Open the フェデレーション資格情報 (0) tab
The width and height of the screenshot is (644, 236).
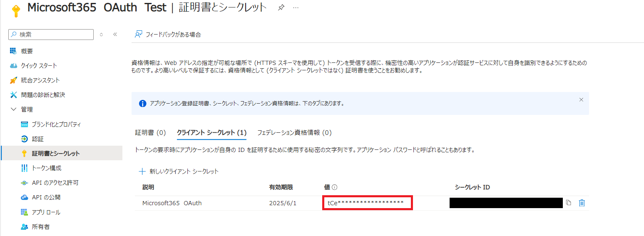(294, 133)
